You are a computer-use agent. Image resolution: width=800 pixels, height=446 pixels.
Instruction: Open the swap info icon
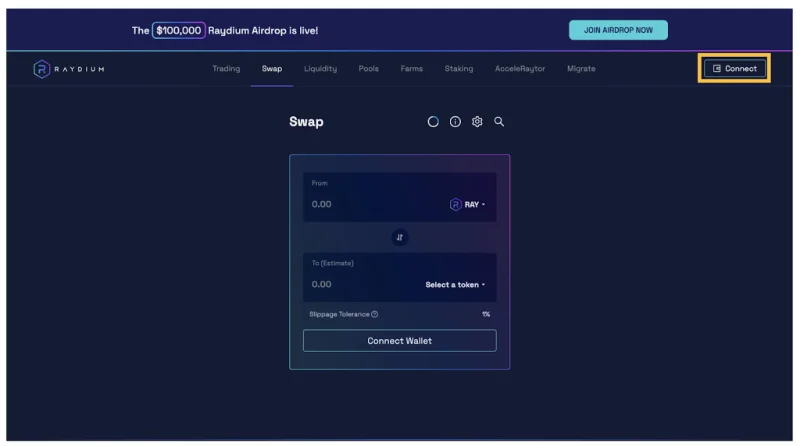(455, 121)
